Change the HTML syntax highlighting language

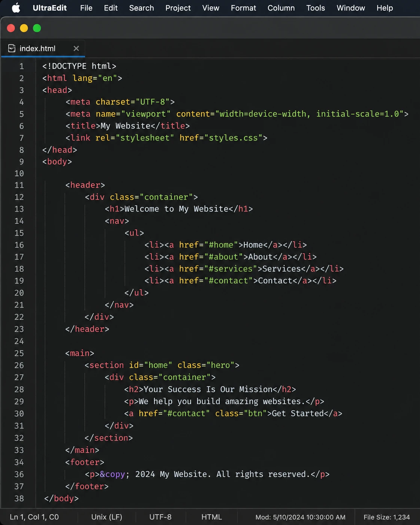point(211,517)
